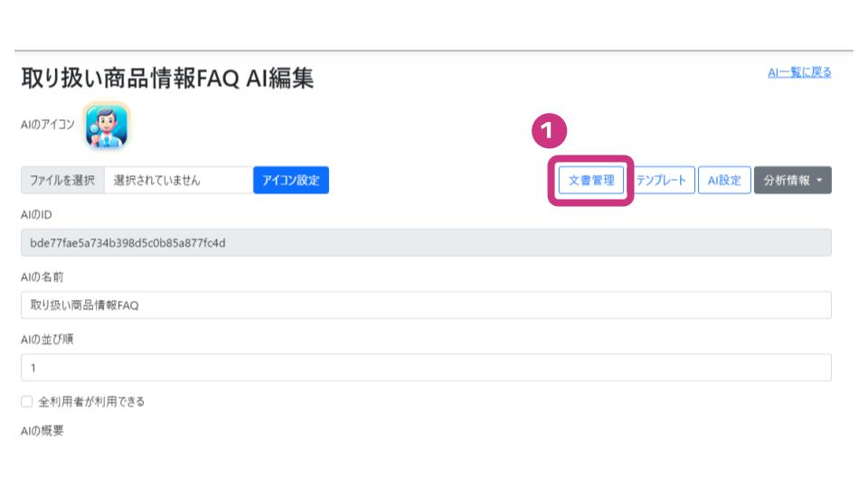Go to AI設定 settings

point(723,181)
